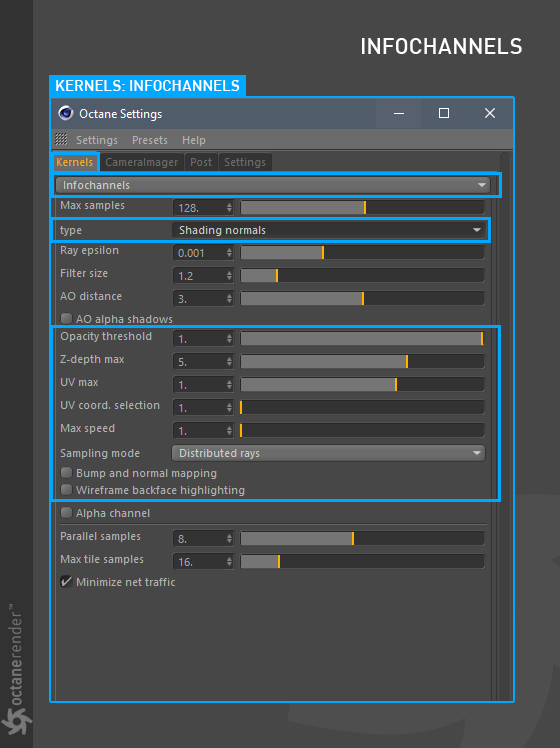Click the Max samples stepper arrows
560x748 pixels.
coord(229,208)
